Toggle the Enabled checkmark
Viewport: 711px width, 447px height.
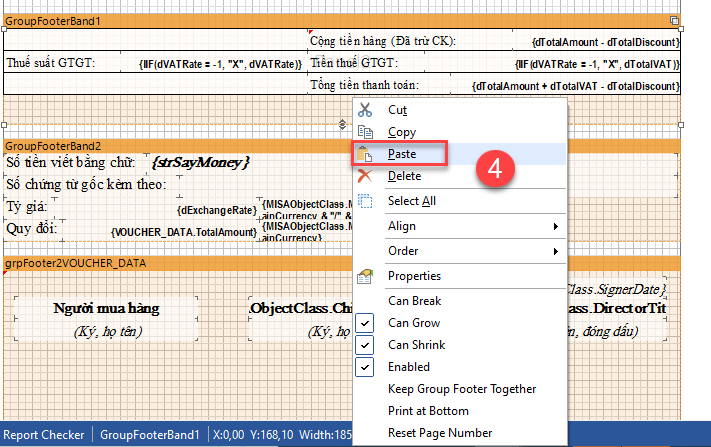tap(365, 367)
